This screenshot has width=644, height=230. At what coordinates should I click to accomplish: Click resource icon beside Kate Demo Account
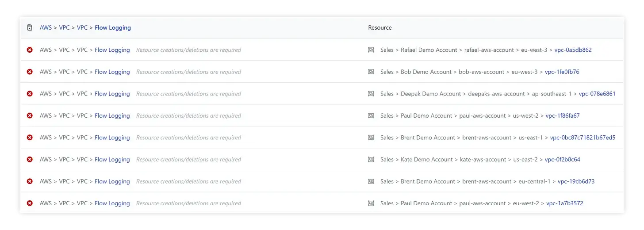click(x=371, y=159)
